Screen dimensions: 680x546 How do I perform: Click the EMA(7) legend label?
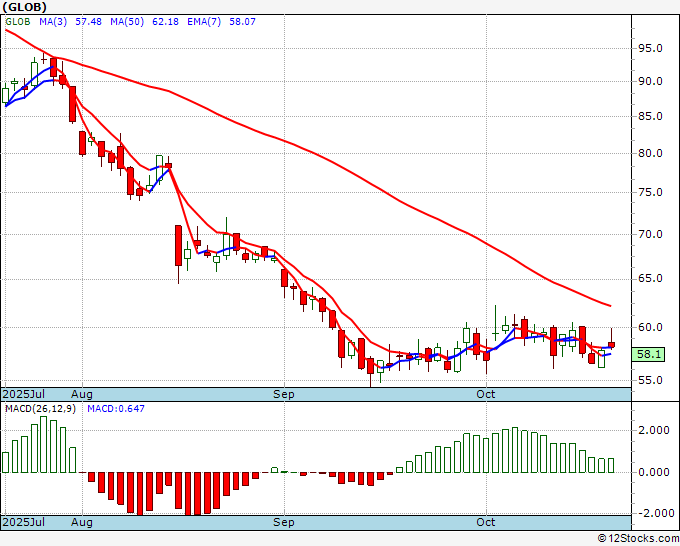tap(204, 22)
